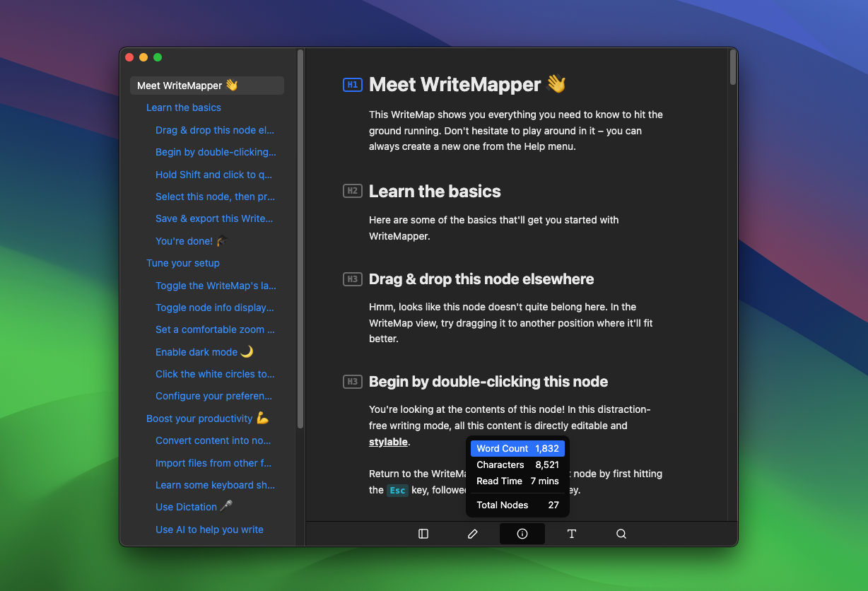This screenshot has height=591, width=868.
Task: Select 'Select this node, then pr...' item
Action: [x=215, y=197]
